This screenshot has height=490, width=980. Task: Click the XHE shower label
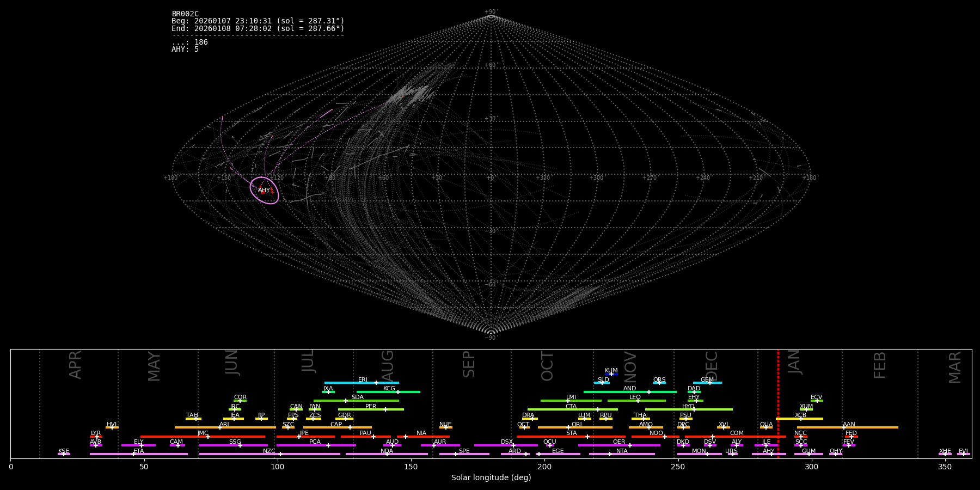pos(945,451)
